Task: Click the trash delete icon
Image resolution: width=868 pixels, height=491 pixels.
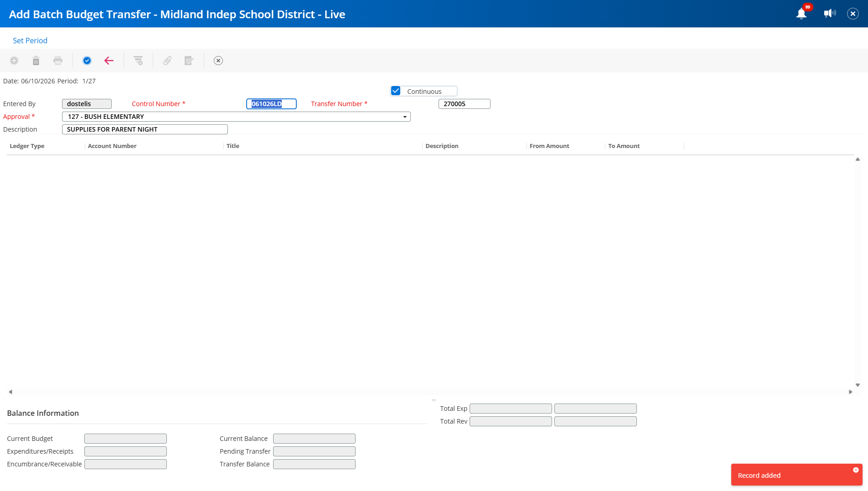Action: (36, 61)
